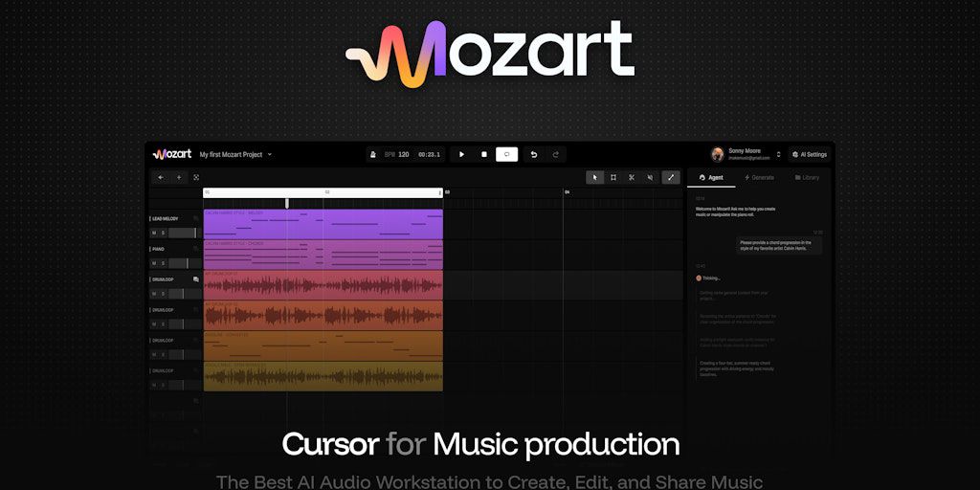This screenshot has height=490, width=980.
Task: Click Sonny Moore's avatar picture
Action: [x=718, y=154]
